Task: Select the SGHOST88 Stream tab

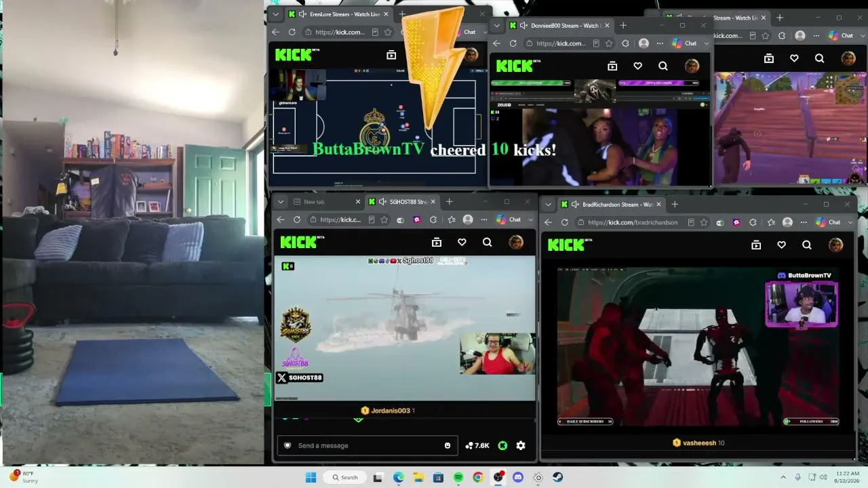Action: pyautogui.click(x=403, y=202)
